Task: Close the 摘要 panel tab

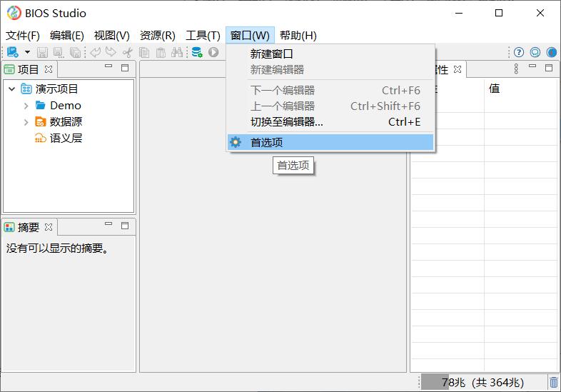Action: (x=49, y=227)
